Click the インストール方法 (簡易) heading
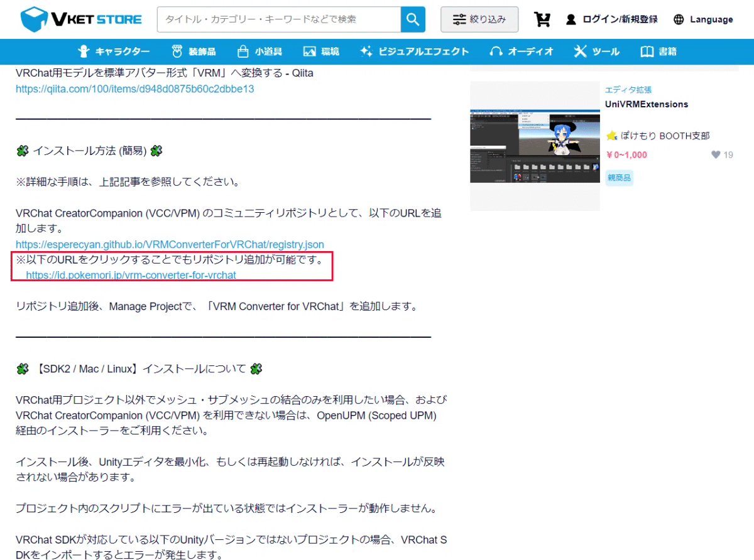Viewport: 754px width, 560px height. (x=90, y=151)
